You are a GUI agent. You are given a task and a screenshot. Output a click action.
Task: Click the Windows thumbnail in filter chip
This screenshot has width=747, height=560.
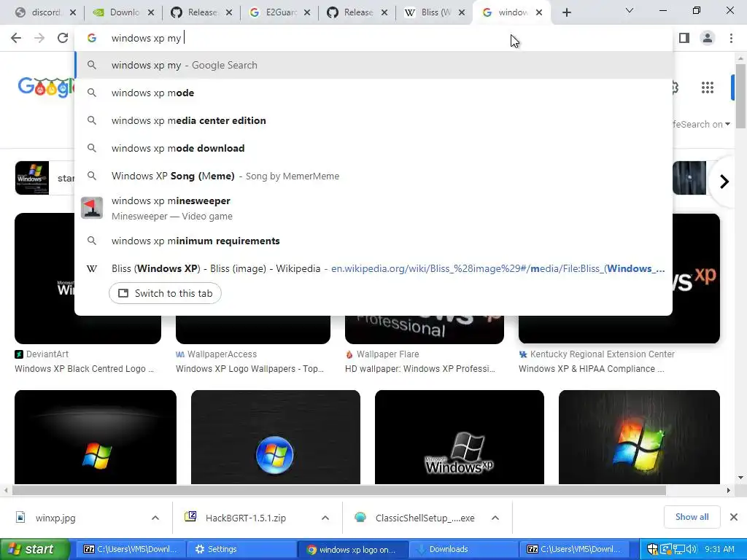(32, 178)
